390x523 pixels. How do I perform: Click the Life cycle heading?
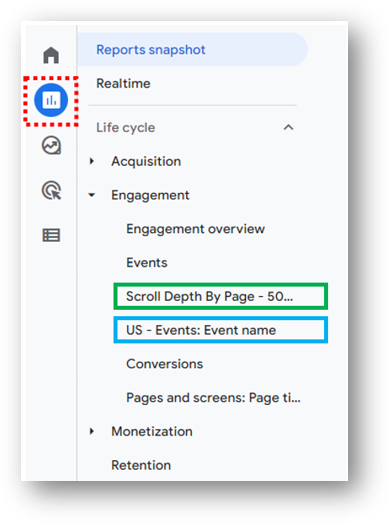click(x=126, y=128)
